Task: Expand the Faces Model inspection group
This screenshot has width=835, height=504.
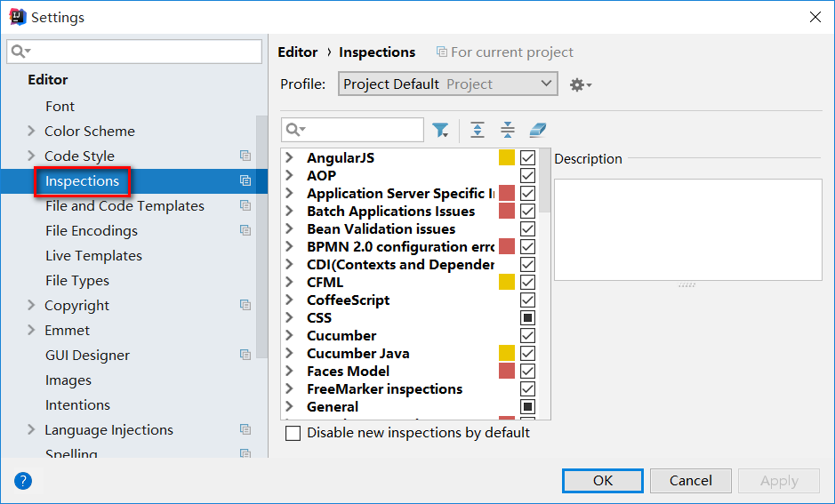Action: (x=289, y=371)
